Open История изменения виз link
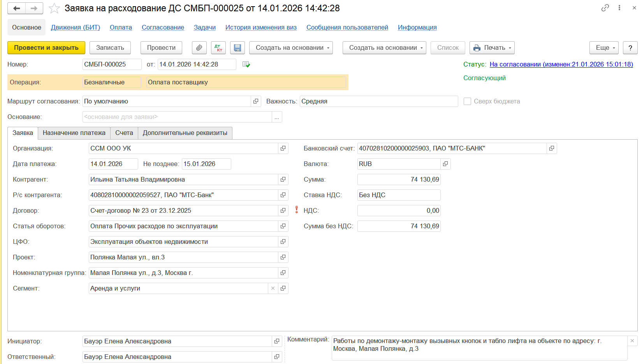The image size is (642, 364). 261,28
